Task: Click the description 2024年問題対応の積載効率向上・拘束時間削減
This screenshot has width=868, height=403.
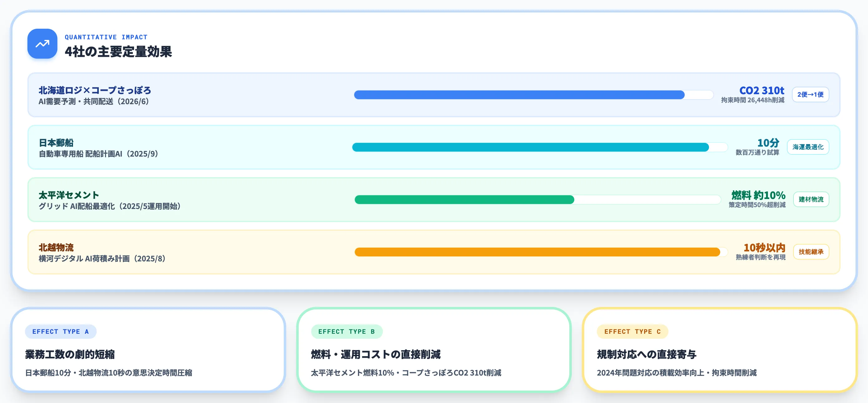Action: tap(677, 373)
